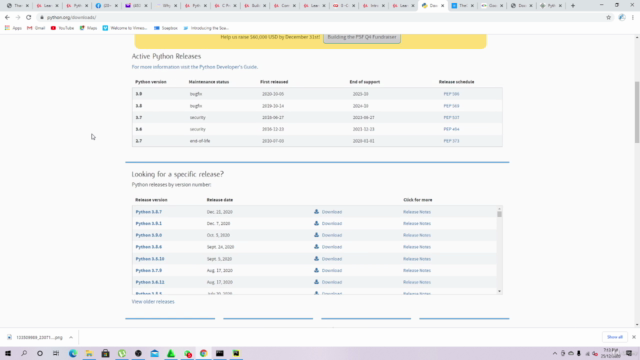
Task: Click the download icon for Python 3.8.7
Action: tap(316, 212)
